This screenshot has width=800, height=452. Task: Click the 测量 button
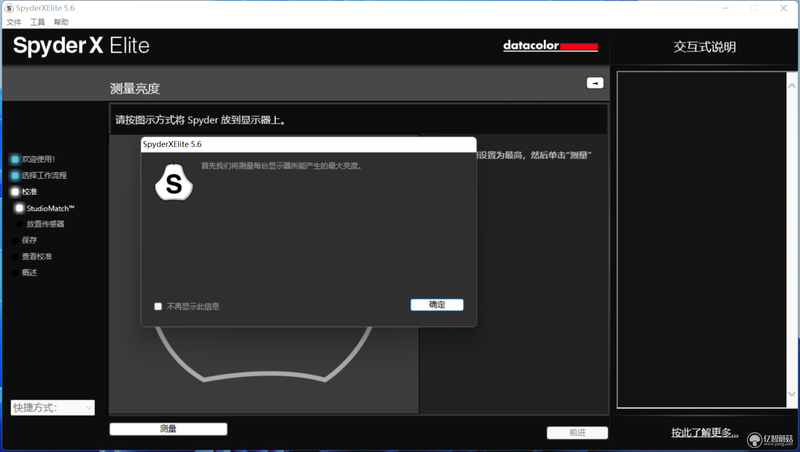click(168, 429)
